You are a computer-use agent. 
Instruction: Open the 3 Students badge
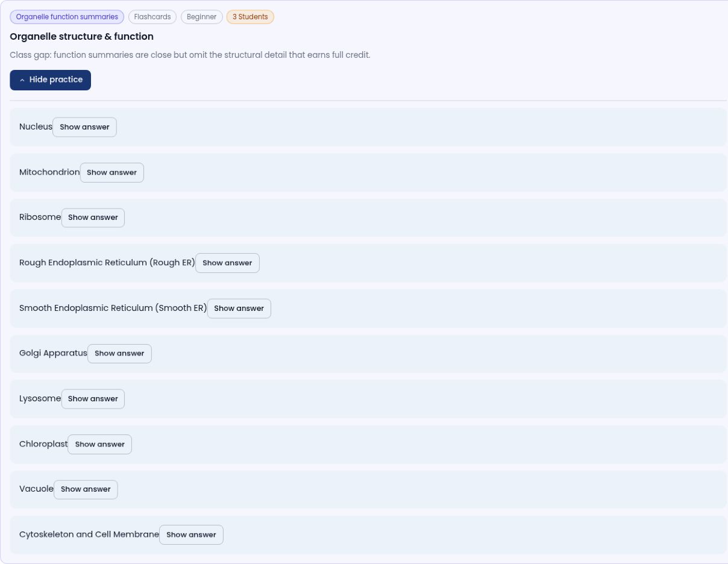250,17
